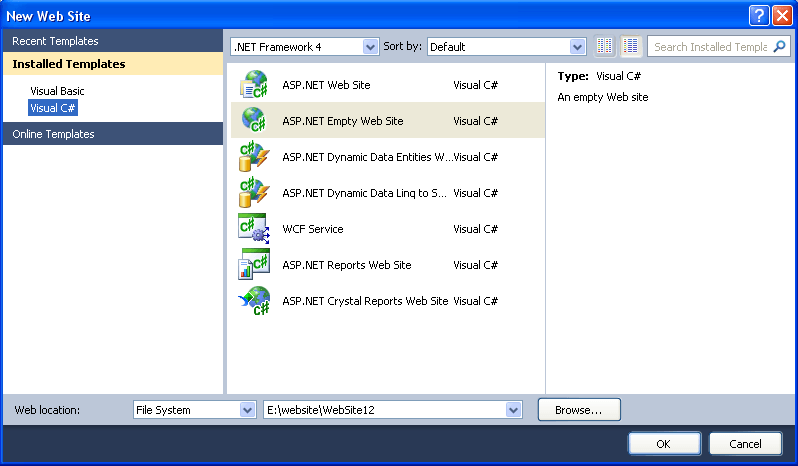Click the ASP.NET Web Site template icon
798x466 pixels.
253,85
